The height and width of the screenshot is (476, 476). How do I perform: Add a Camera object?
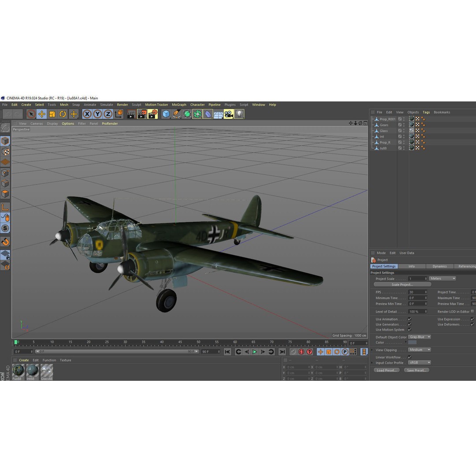(229, 114)
